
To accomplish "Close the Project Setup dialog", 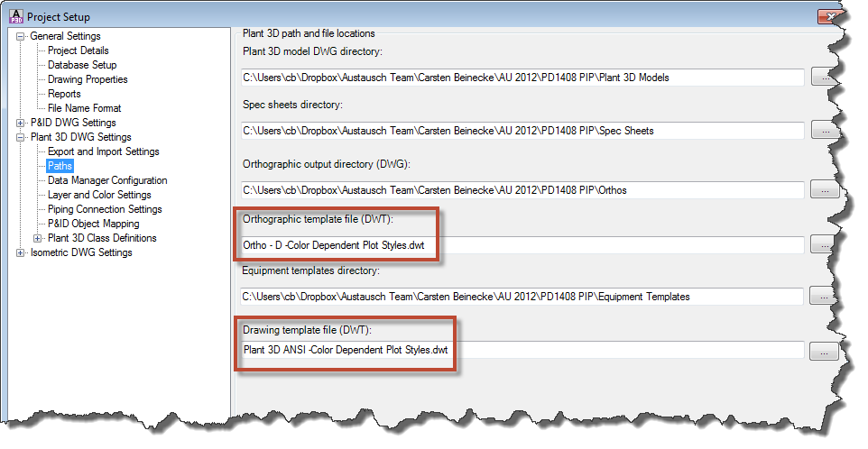I will pos(830,16).
